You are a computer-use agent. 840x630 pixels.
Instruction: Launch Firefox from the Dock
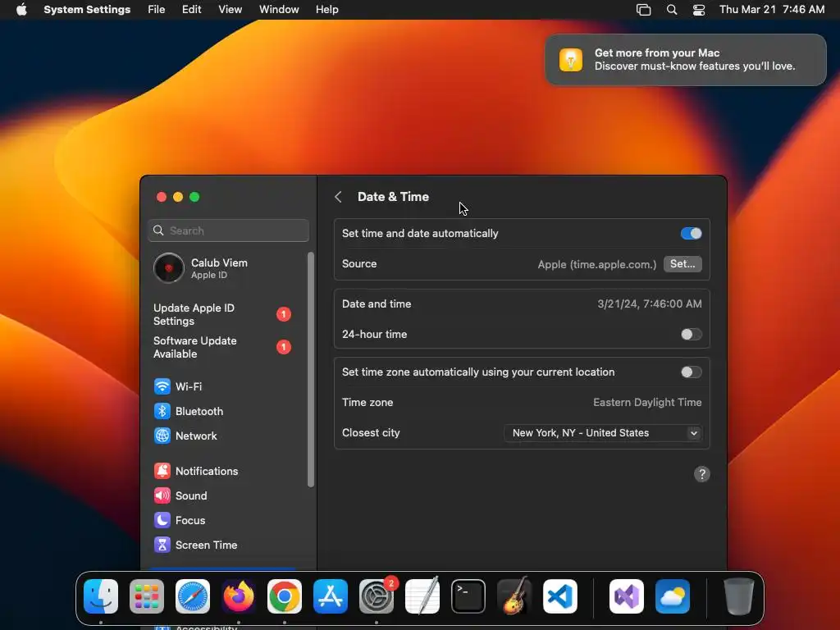pyautogui.click(x=239, y=596)
